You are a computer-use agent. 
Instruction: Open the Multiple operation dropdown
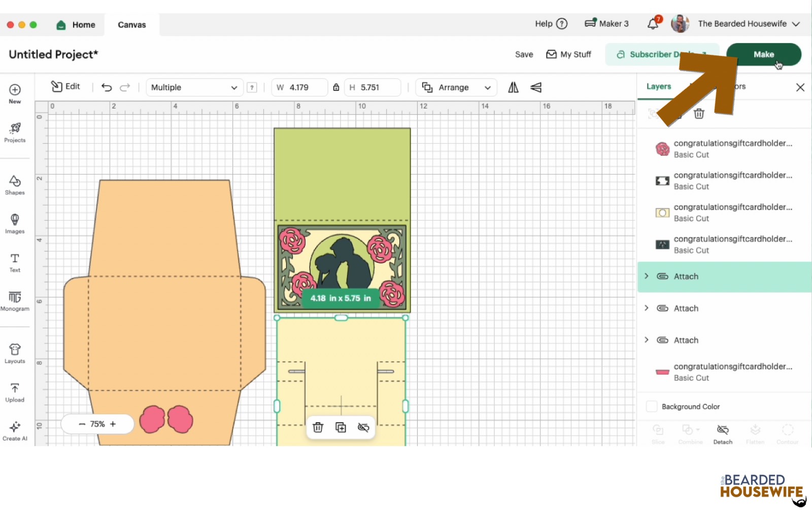[194, 87]
